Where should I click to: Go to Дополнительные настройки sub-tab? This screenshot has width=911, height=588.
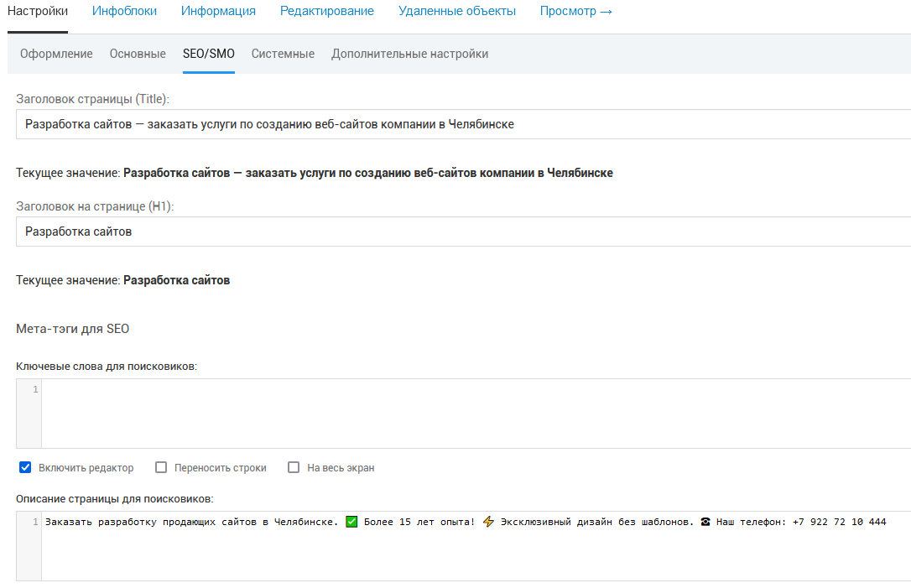pyautogui.click(x=409, y=54)
